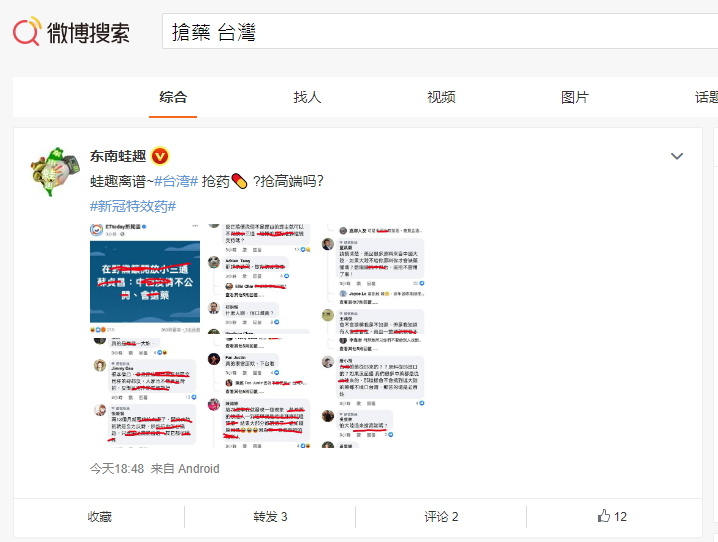718x542 pixels.
Task: Expand the post options chevron
Action: (x=677, y=156)
